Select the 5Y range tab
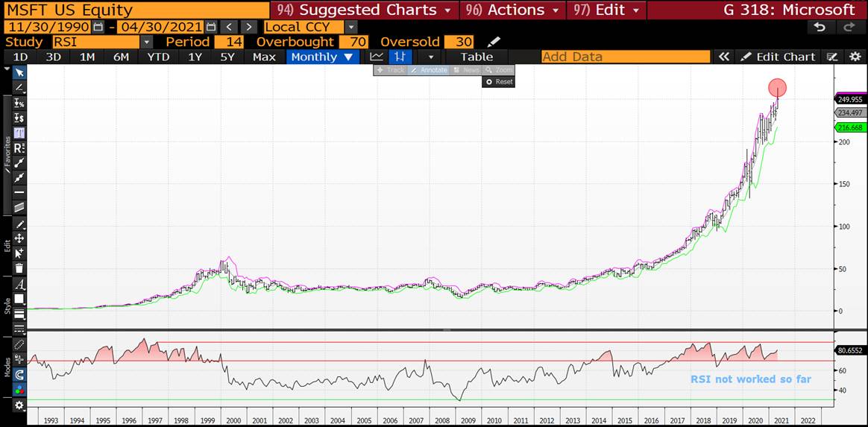Screen dimensions: 868x427 [227, 57]
